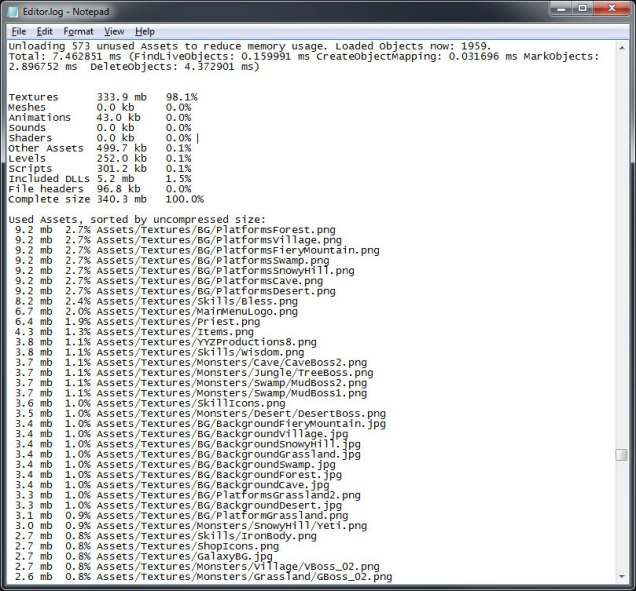Open the Help menu
This screenshot has height=591, width=636.
145,32
